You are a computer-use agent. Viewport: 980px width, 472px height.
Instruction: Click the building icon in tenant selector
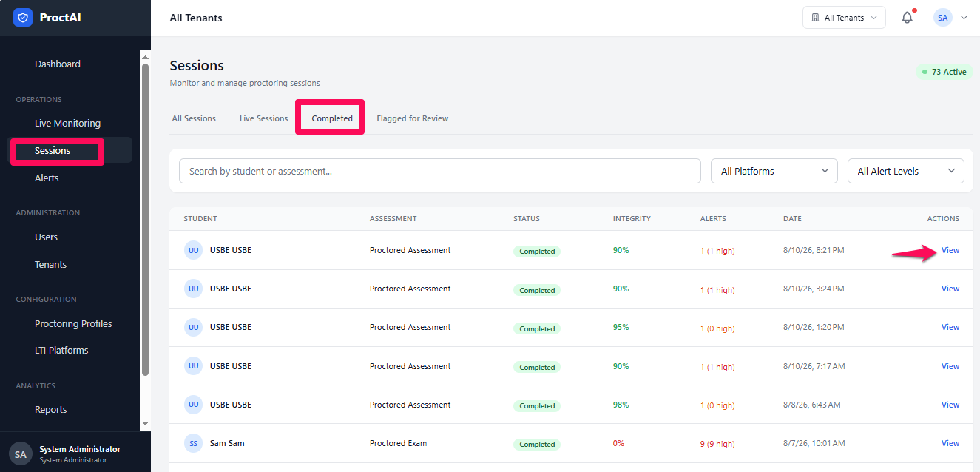click(815, 18)
